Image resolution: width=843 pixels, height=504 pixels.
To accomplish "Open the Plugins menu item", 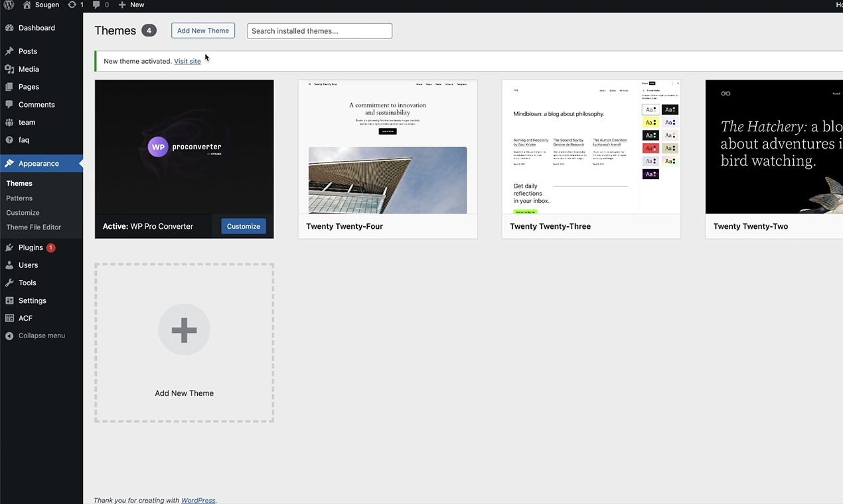I will point(42,247).
